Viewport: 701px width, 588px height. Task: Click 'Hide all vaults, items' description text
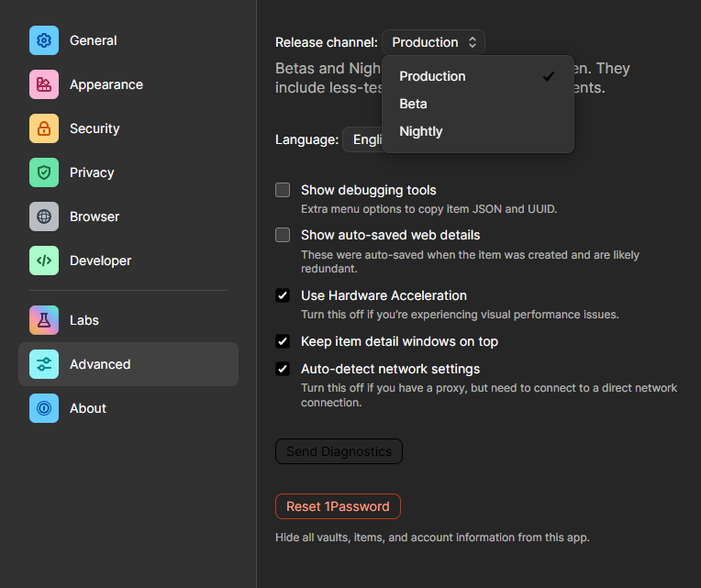[x=432, y=537]
